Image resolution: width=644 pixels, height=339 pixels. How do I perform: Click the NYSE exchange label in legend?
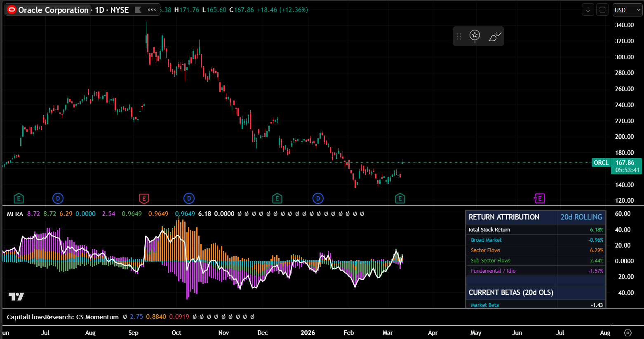tap(120, 10)
